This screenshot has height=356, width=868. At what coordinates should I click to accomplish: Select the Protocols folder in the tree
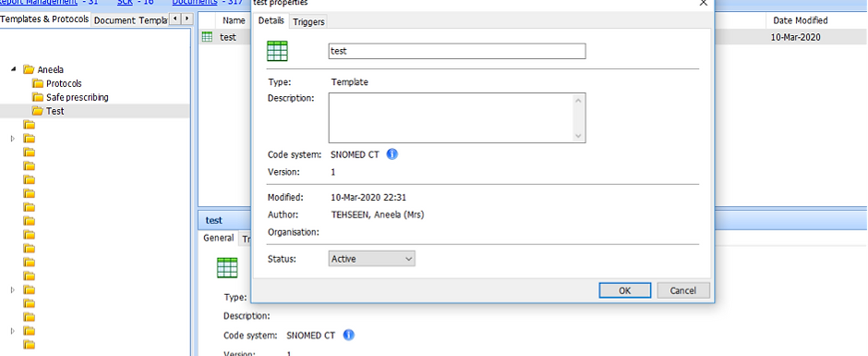[64, 84]
